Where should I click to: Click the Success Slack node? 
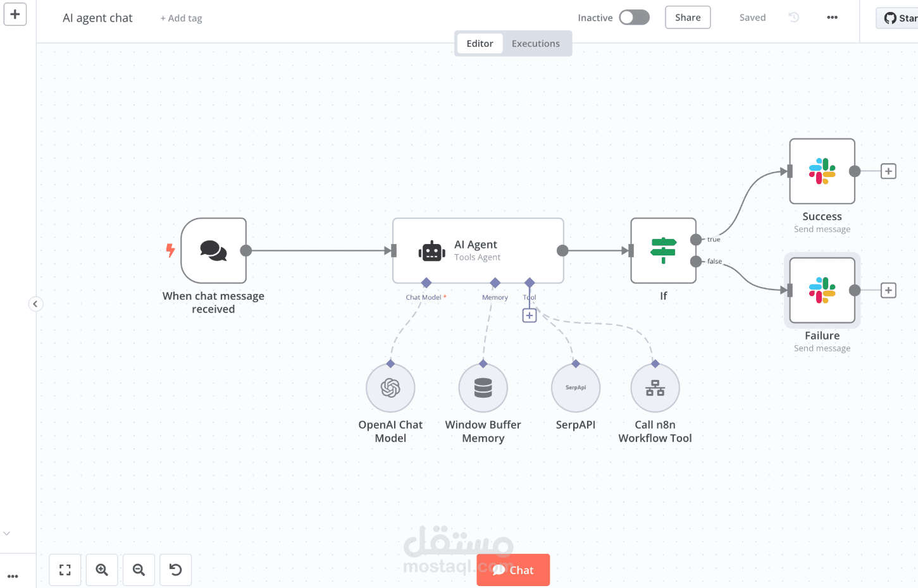[822, 171]
